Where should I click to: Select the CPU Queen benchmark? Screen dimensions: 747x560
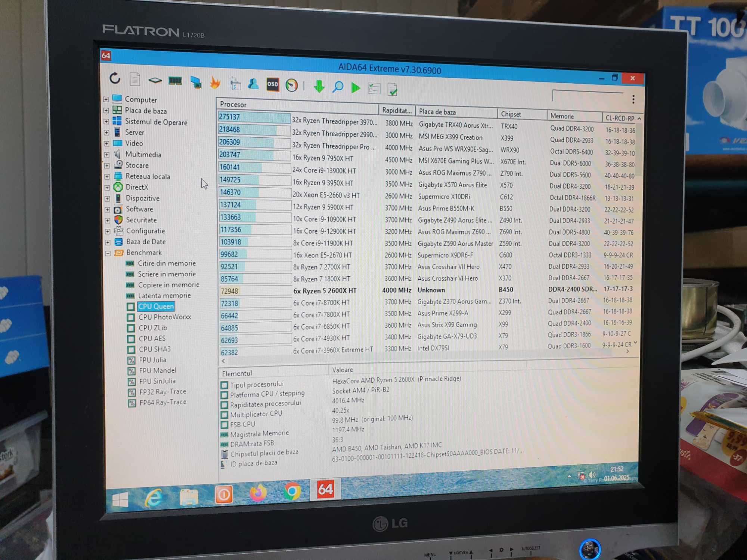click(156, 307)
